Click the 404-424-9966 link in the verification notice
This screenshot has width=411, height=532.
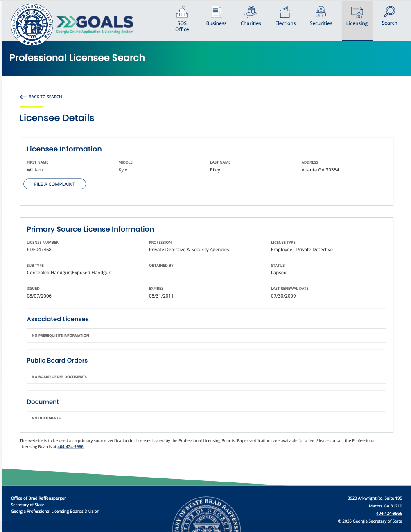pyautogui.click(x=70, y=447)
